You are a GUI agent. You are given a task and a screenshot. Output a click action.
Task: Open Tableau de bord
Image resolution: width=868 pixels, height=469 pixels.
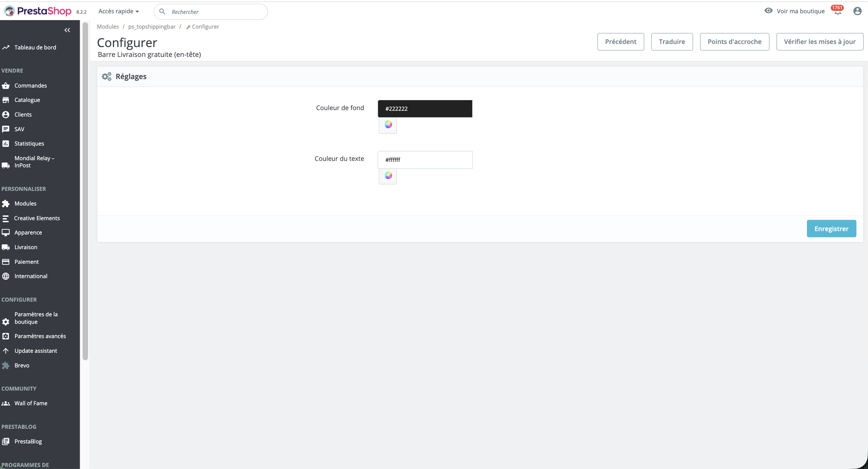coord(35,47)
